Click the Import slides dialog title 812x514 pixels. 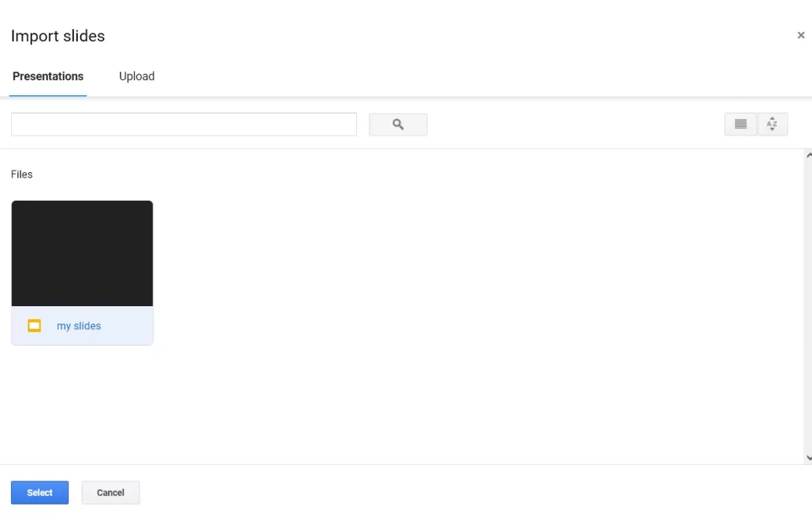(x=58, y=36)
